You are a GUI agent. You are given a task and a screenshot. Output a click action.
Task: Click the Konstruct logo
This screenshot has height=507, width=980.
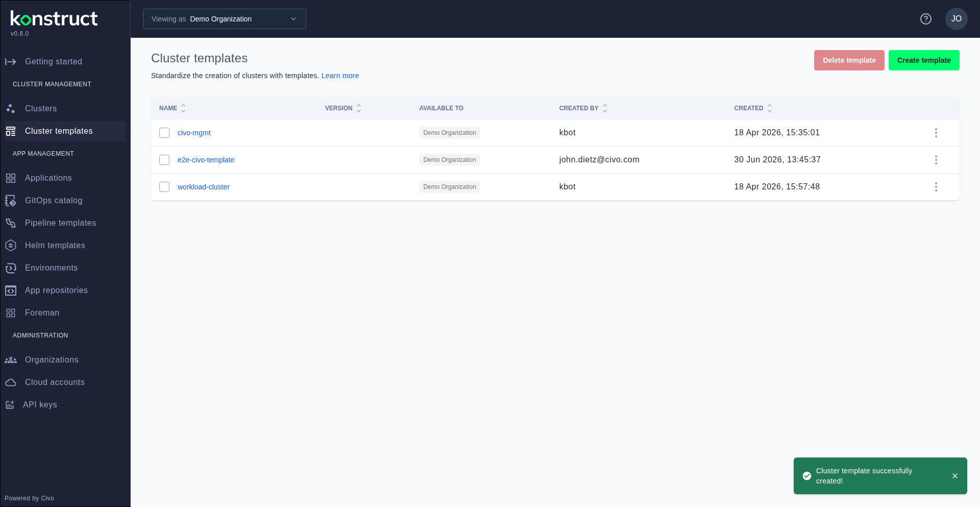(54, 18)
